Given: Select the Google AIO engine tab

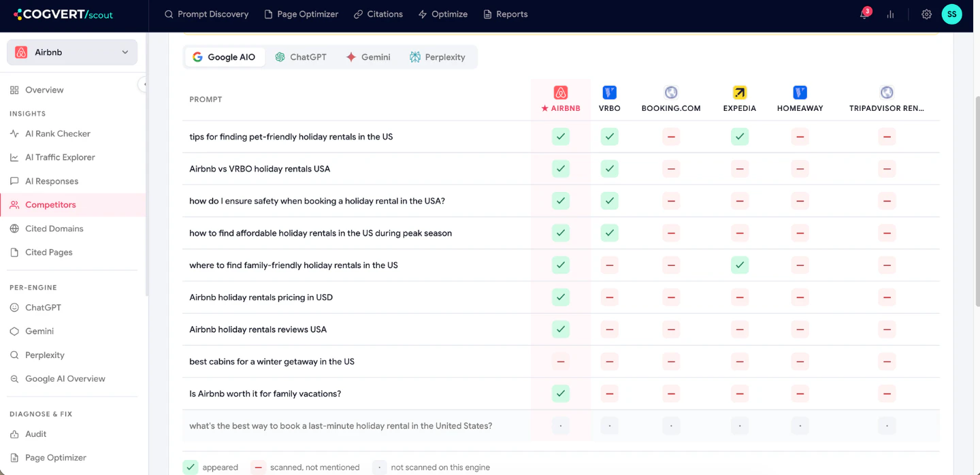Looking at the screenshot, I should (x=225, y=57).
